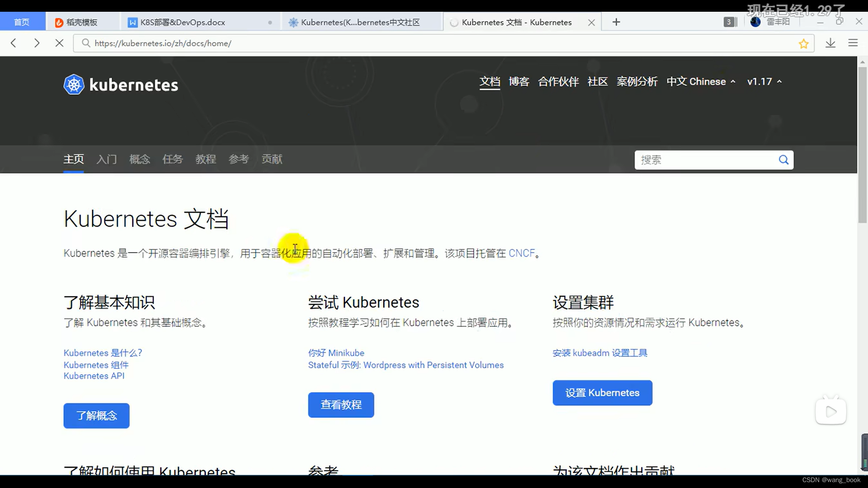Select the 任务 docs section tab

click(173, 159)
